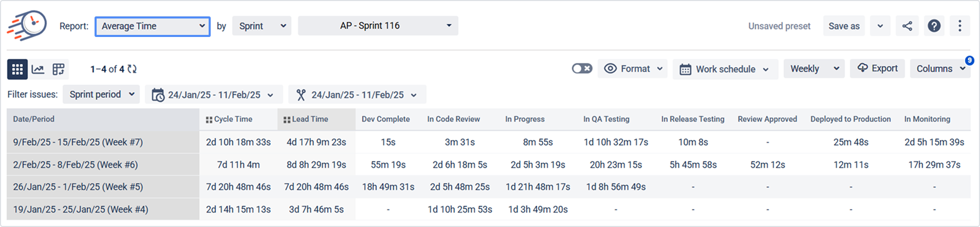Viewport: 980px width, 227px height.
Task: Open the Average Time report dropdown
Action: [153, 26]
